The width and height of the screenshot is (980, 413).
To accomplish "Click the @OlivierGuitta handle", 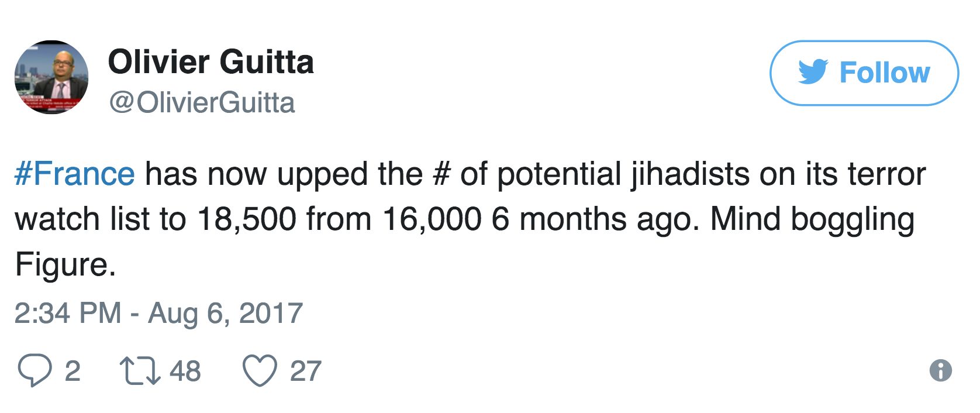I will [x=202, y=103].
